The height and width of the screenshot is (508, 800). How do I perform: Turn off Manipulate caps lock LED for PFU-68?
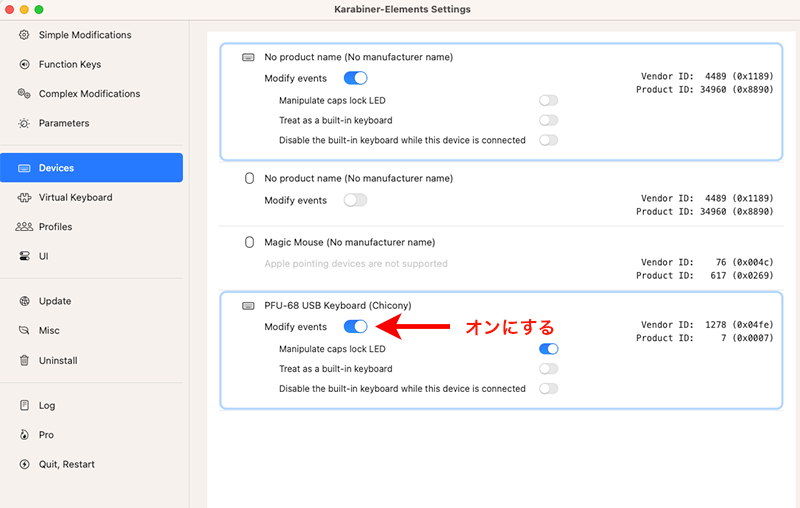coord(548,349)
